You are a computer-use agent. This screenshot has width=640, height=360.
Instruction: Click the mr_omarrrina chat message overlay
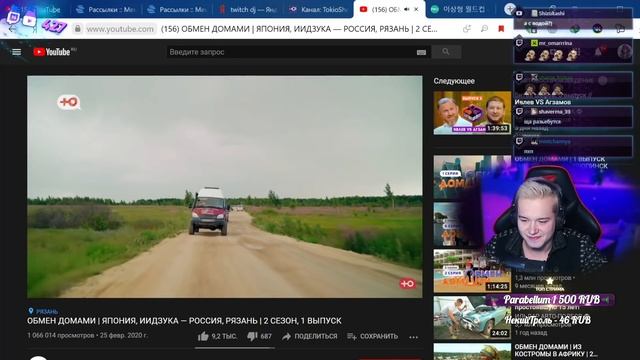pyautogui.click(x=573, y=51)
